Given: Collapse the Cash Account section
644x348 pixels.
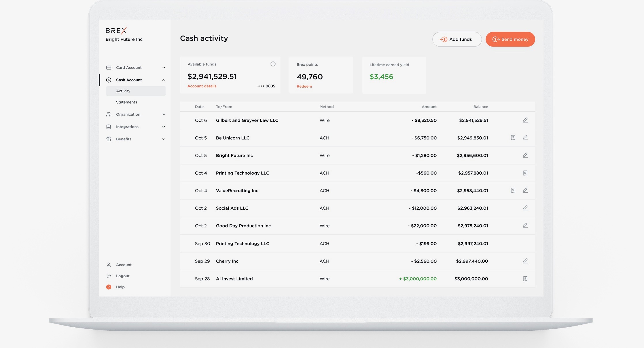Looking at the screenshot, I should pos(164,80).
